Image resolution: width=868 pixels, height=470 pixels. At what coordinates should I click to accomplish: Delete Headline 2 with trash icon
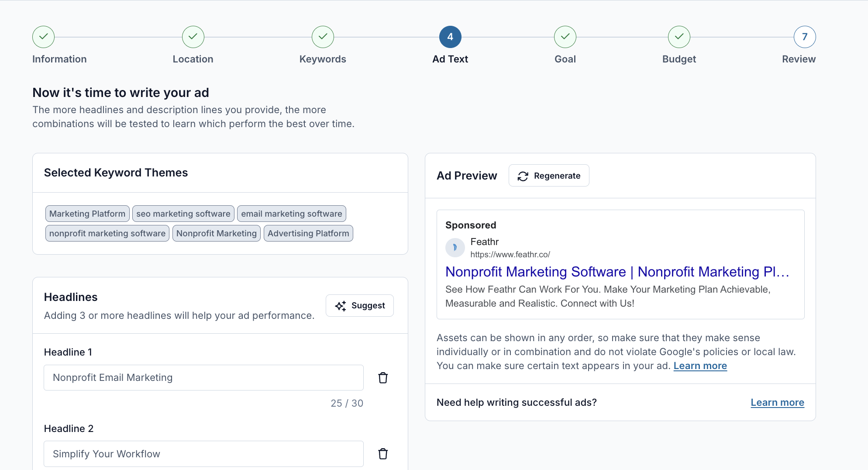click(x=383, y=454)
